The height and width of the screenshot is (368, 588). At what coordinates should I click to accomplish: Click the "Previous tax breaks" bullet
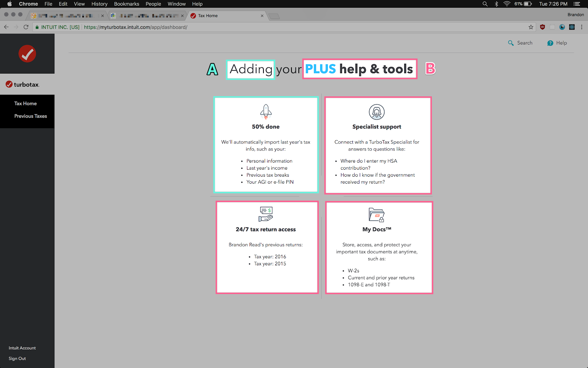(x=268, y=175)
